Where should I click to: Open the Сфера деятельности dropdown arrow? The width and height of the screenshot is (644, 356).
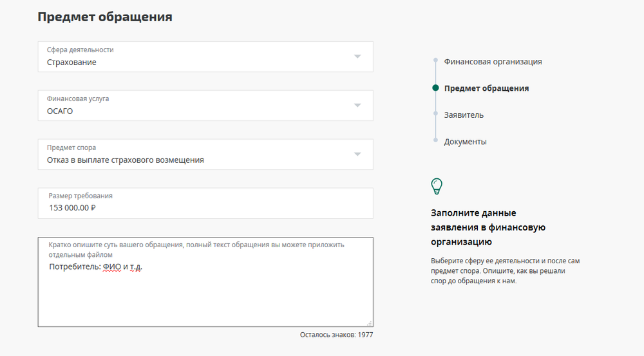point(357,57)
